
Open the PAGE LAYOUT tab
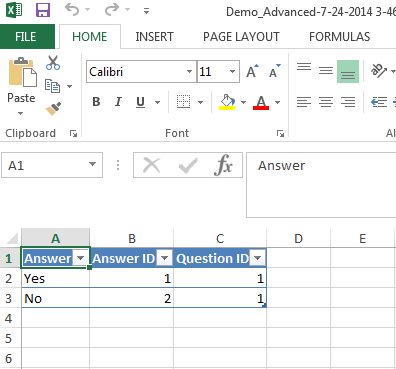click(241, 37)
